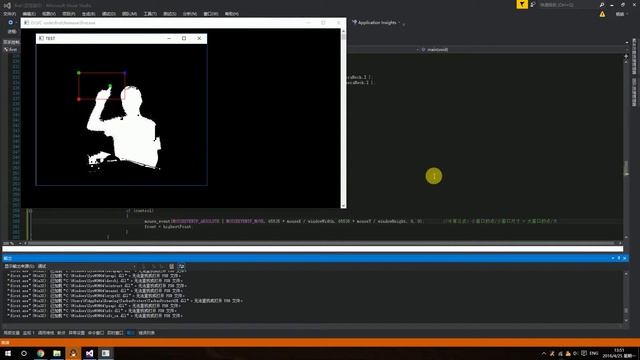Click the split-editor plus icon at top right

626,56
